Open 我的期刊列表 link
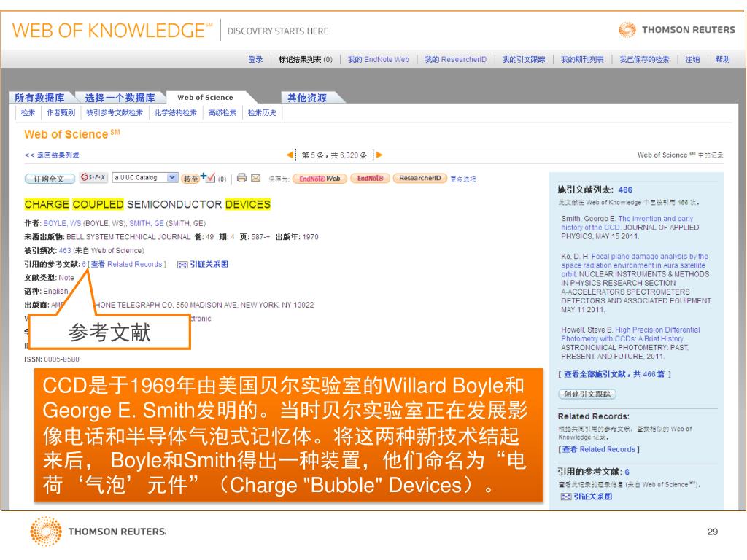Screen dimensions: 747x560 point(582,60)
